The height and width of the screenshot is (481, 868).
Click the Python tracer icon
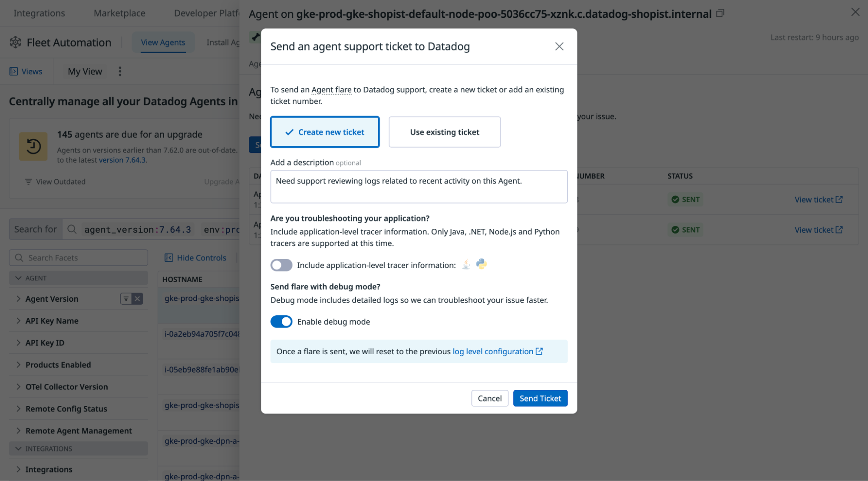[x=481, y=264]
